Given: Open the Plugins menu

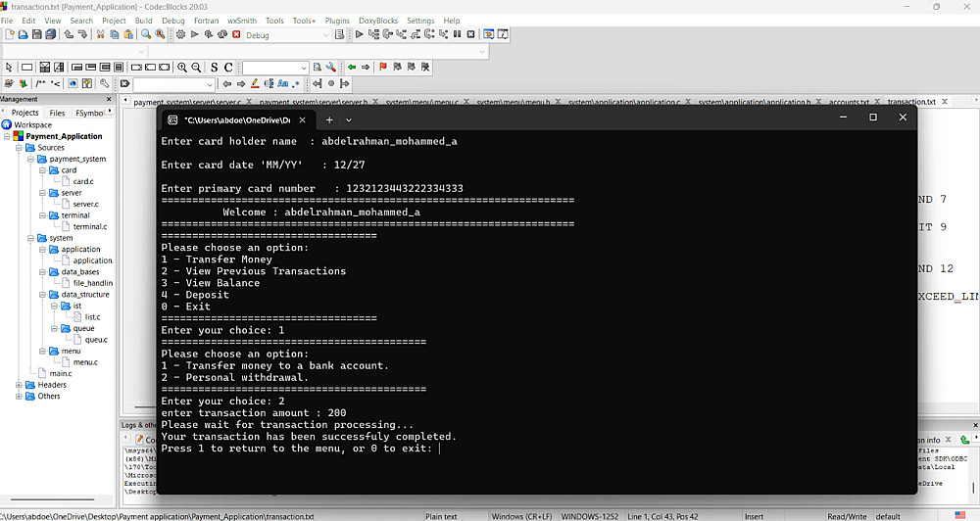Looking at the screenshot, I should (337, 21).
